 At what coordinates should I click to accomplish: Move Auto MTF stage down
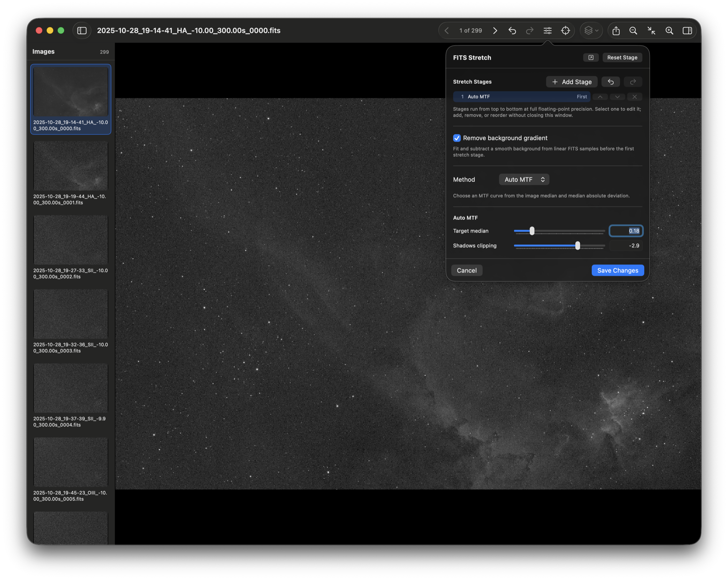617,97
